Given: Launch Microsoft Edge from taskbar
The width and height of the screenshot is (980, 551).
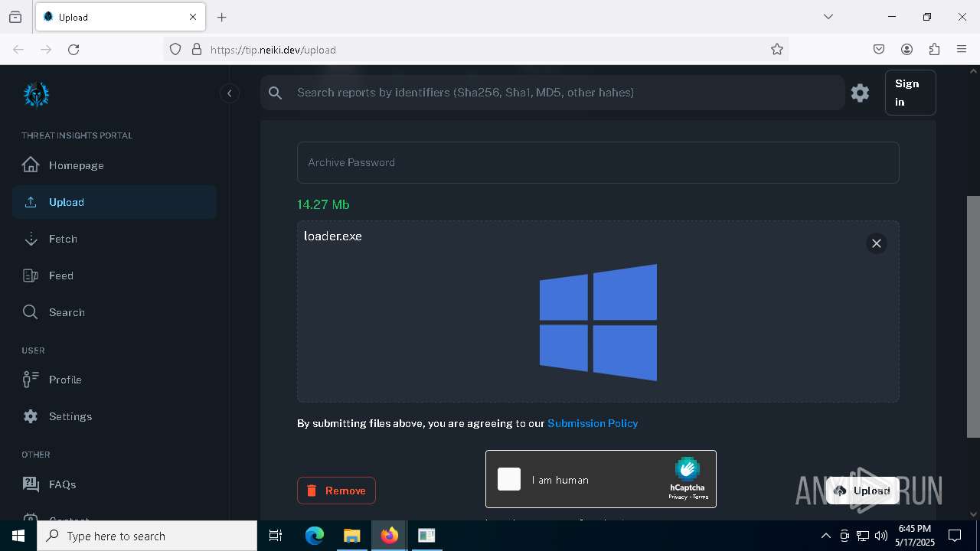Looking at the screenshot, I should coord(315,536).
